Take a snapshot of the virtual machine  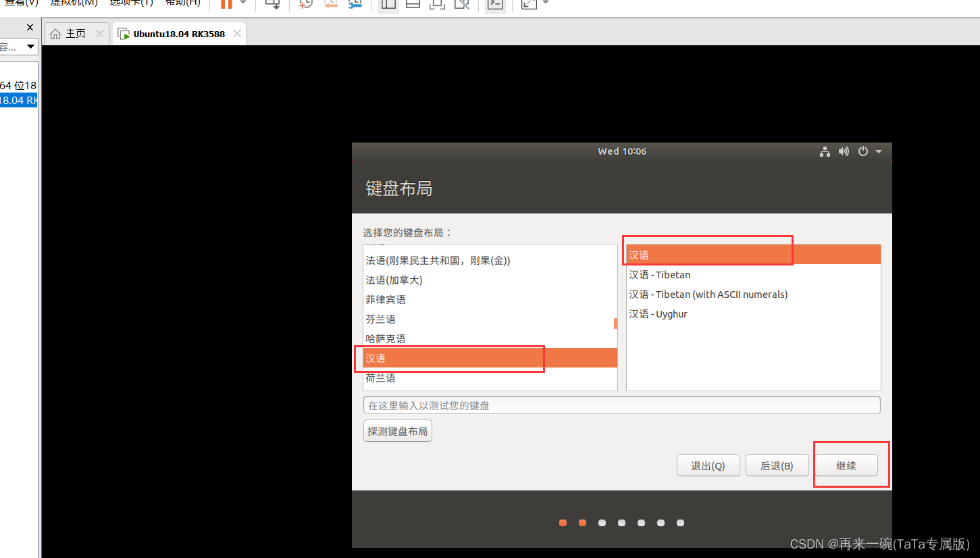[x=306, y=4]
